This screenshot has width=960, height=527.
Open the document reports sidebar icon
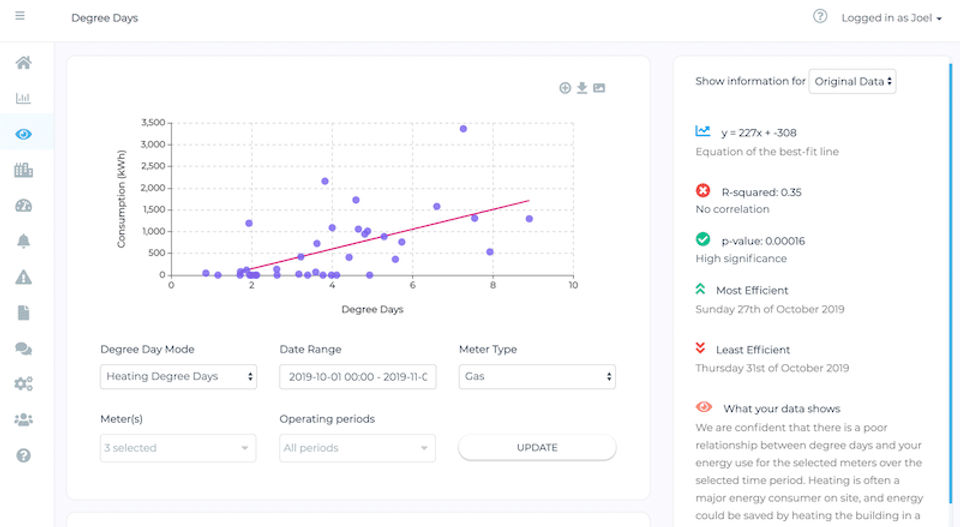pos(23,313)
